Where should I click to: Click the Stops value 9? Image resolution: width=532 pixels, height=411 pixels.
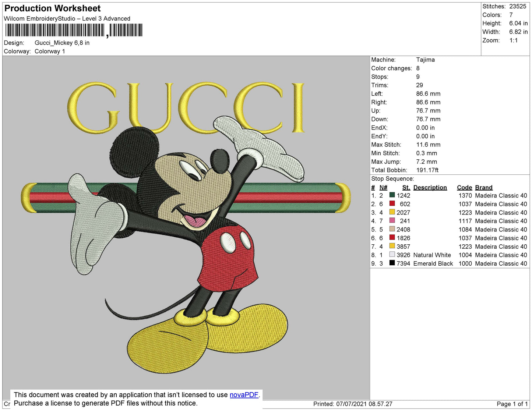[418, 77]
